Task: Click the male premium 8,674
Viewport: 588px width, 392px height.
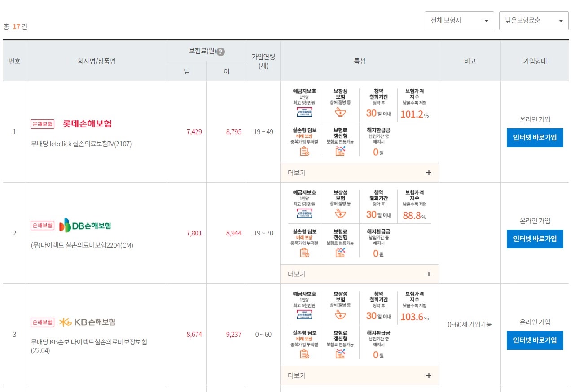Action: 194,335
